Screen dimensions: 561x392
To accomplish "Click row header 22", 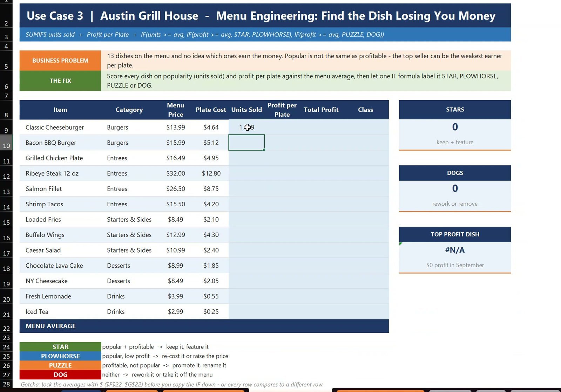I will 6,326.
